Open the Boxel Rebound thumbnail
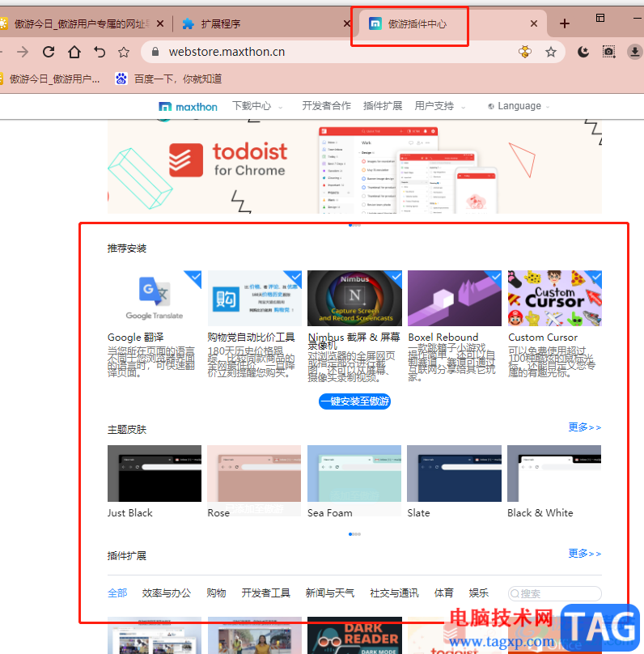 455,298
